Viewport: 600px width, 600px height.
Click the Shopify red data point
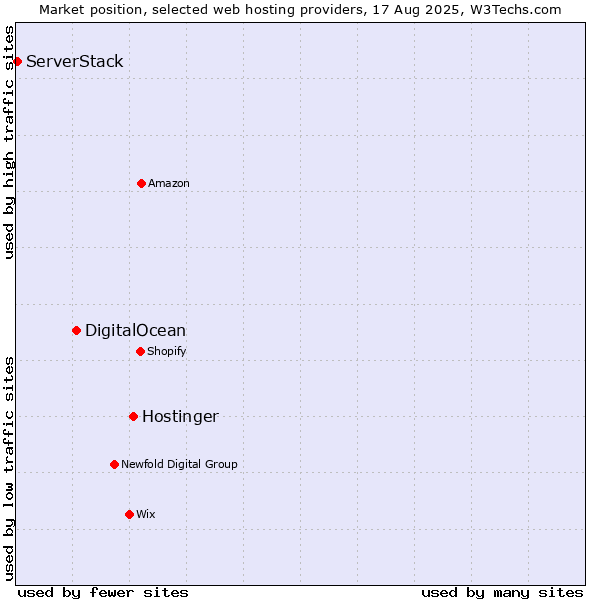click(x=140, y=351)
